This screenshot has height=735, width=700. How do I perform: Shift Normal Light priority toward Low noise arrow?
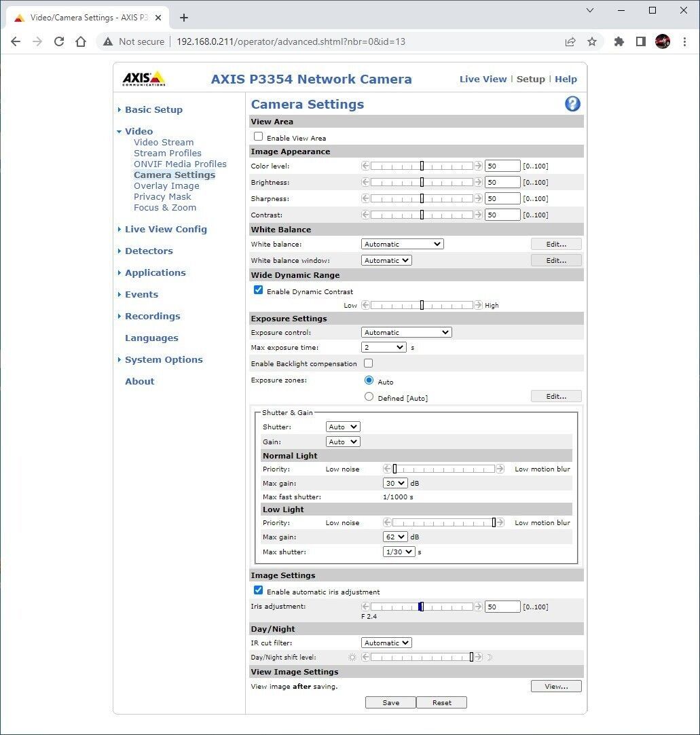[x=387, y=469]
